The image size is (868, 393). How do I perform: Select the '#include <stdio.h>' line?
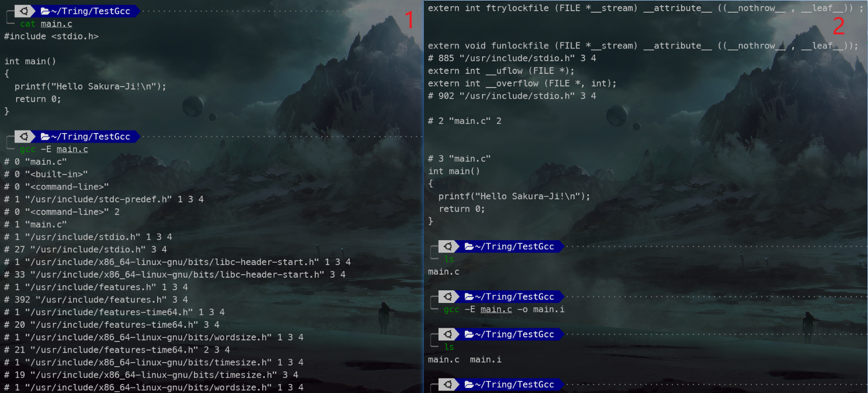[x=52, y=36]
